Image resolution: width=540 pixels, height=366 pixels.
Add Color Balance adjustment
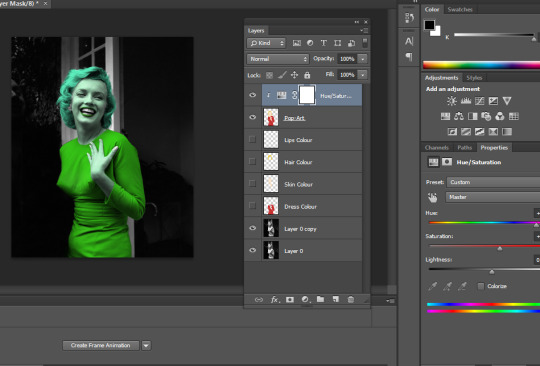(459, 116)
